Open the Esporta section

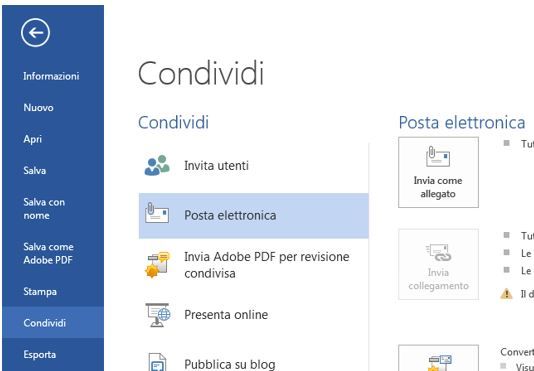click(40, 355)
